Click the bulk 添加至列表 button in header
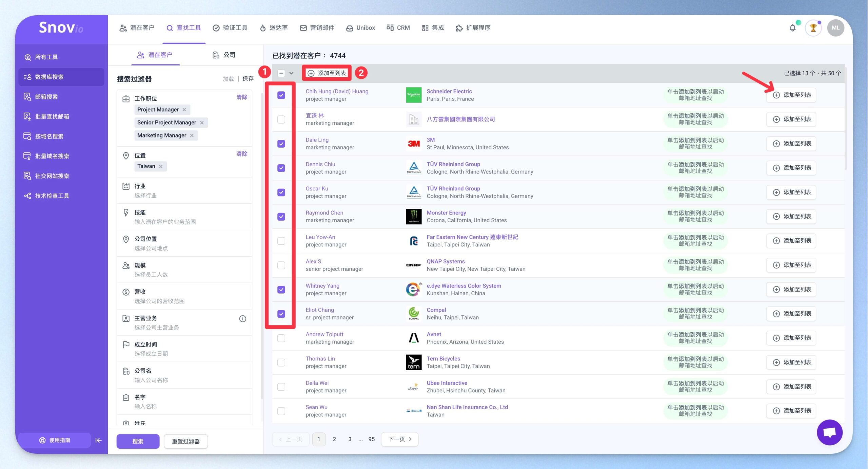868x469 pixels. (327, 73)
